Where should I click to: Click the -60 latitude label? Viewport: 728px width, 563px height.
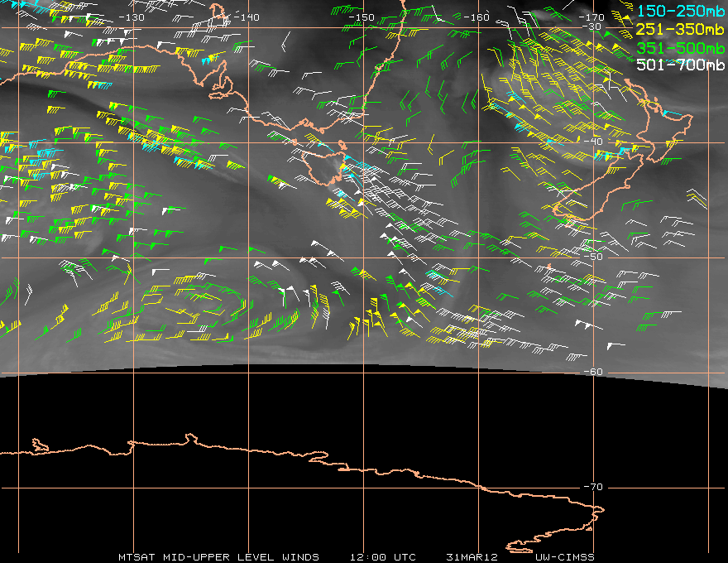[593, 372]
